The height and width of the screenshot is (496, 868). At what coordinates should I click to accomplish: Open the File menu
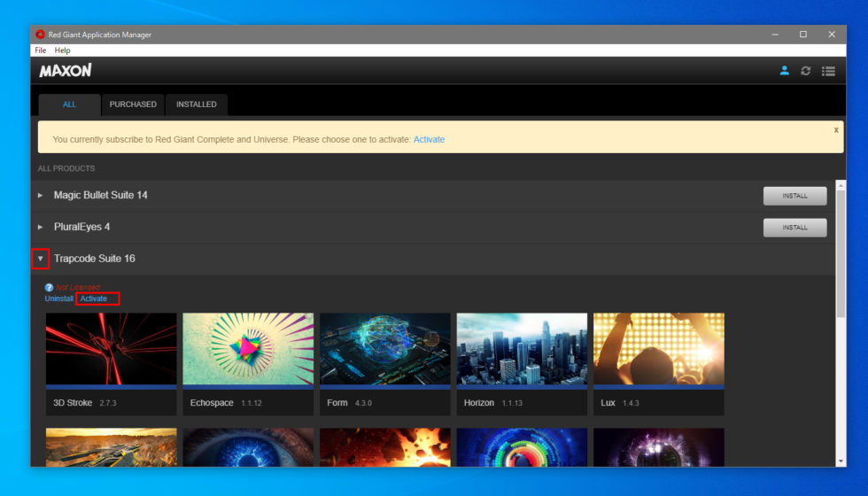(x=41, y=50)
